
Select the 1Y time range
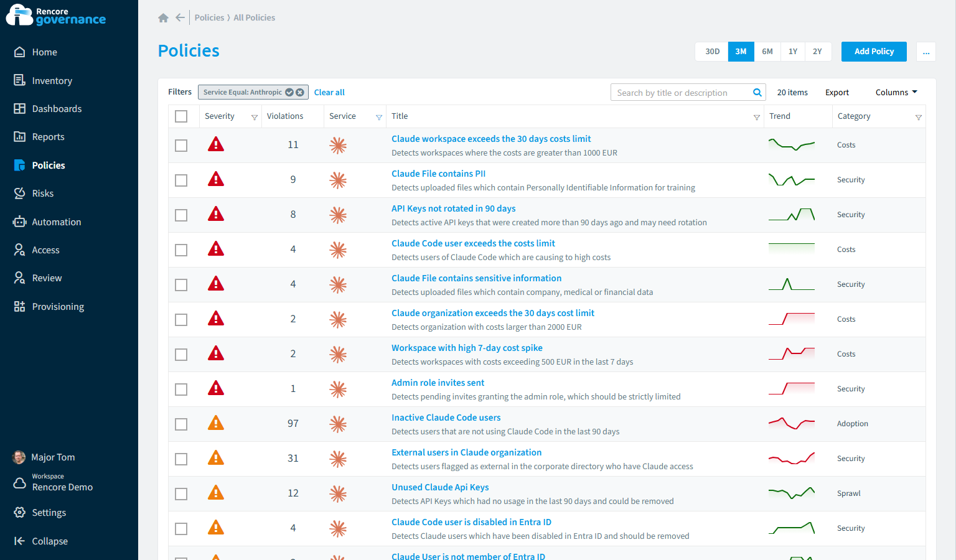tap(793, 52)
